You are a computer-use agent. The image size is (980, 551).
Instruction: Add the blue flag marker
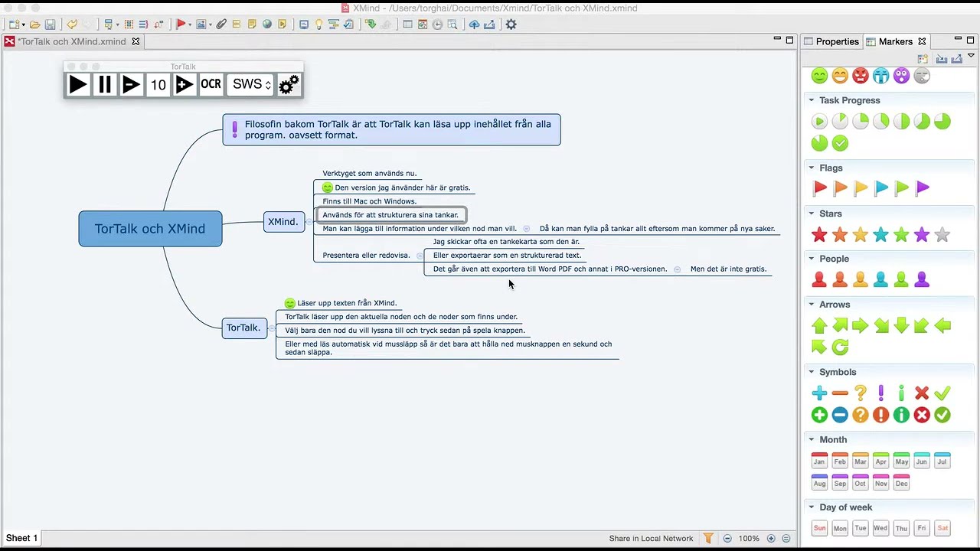pos(881,187)
